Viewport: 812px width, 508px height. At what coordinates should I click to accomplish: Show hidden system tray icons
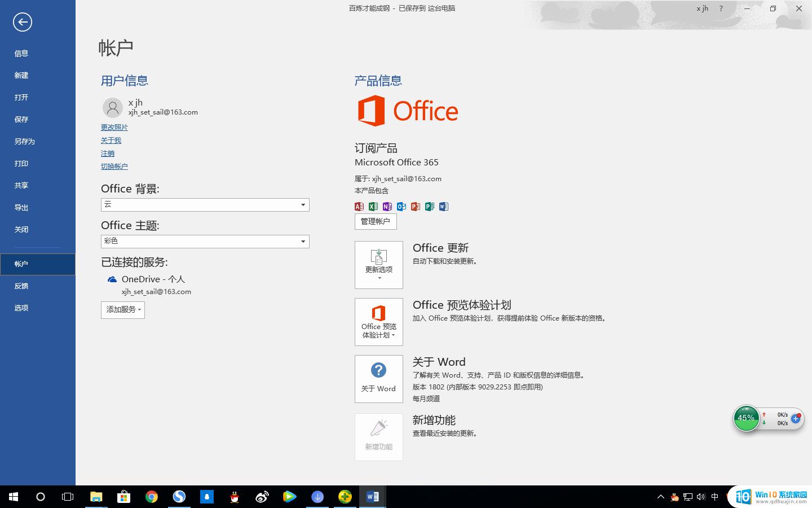[661, 497]
